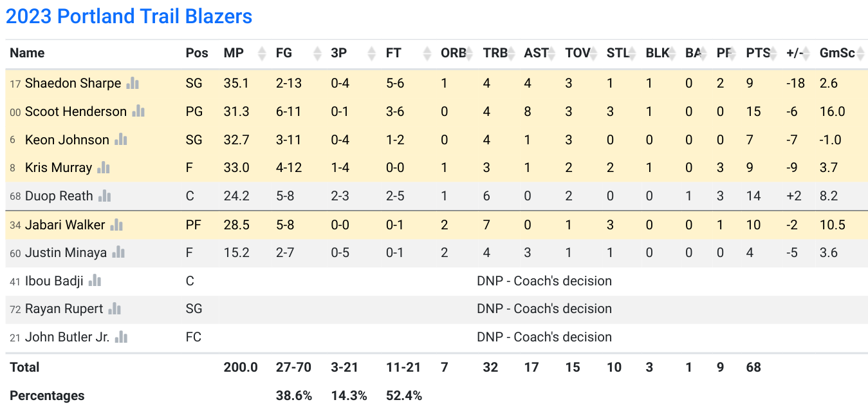868x411 pixels.
Task: Click the chart icon next to John Butler Jr.
Action: (x=122, y=337)
